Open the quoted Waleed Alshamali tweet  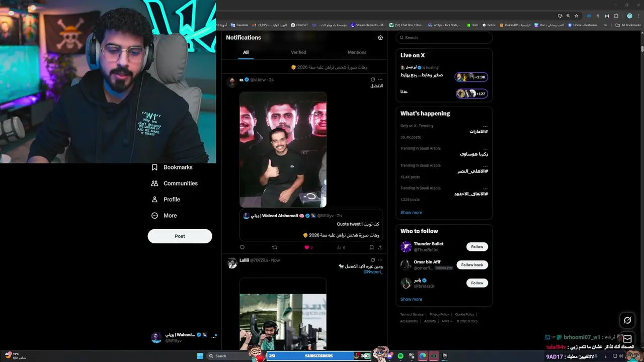311,225
